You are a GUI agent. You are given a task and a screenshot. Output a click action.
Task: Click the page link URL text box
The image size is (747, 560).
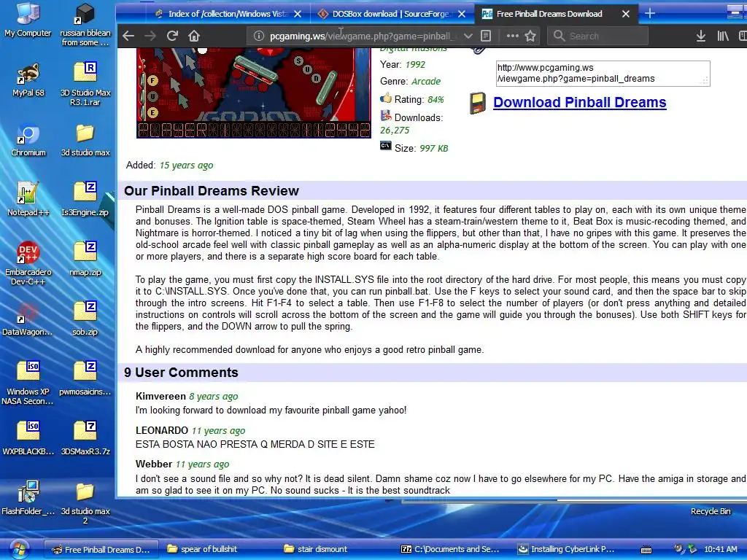click(x=603, y=74)
